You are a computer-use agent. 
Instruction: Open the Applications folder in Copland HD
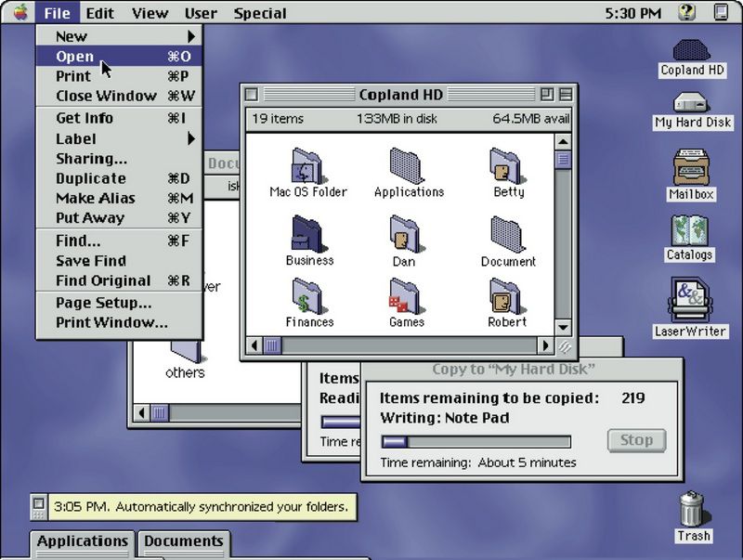tap(408, 167)
